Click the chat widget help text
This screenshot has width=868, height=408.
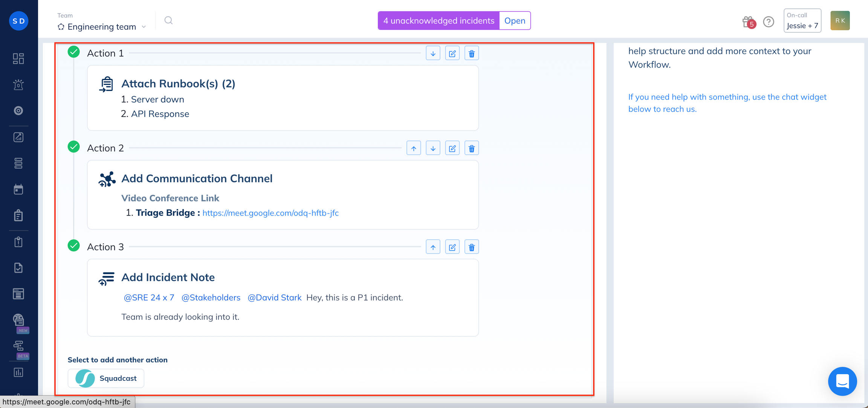(727, 103)
